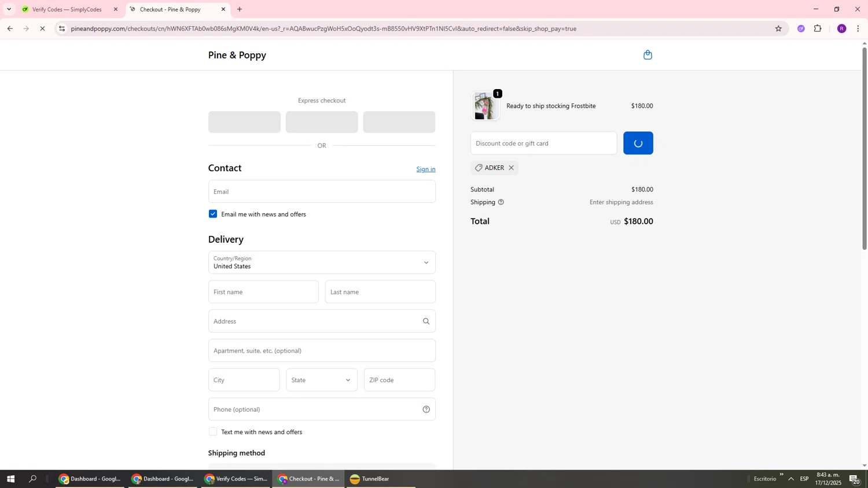Open the notification center icon
The width and height of the screenshot is (868, 488).
(855, 479)
